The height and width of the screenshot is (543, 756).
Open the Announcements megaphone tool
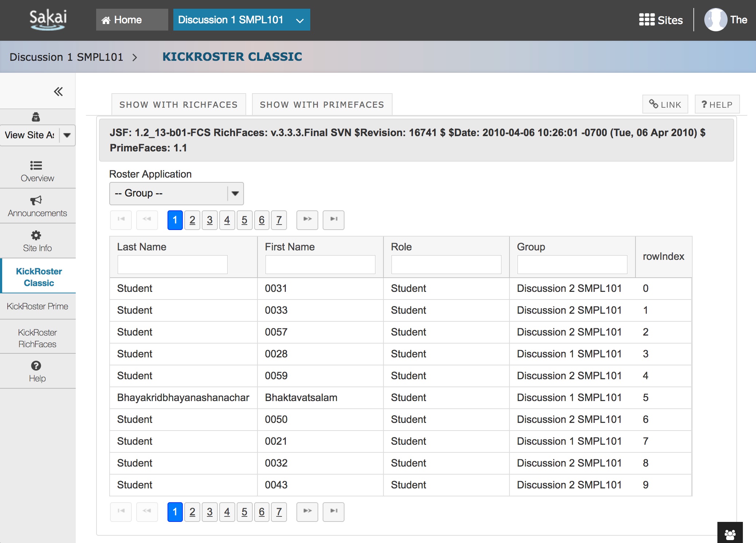[x=37, y=206]
